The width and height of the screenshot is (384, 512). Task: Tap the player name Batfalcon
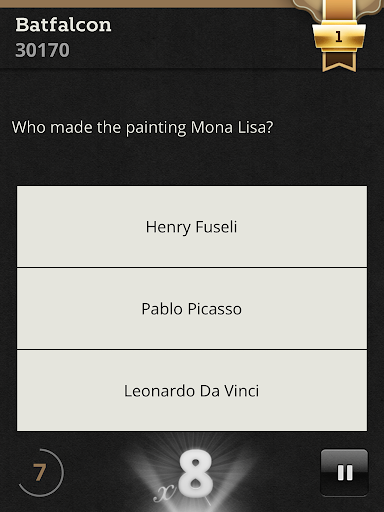[63, 25]
